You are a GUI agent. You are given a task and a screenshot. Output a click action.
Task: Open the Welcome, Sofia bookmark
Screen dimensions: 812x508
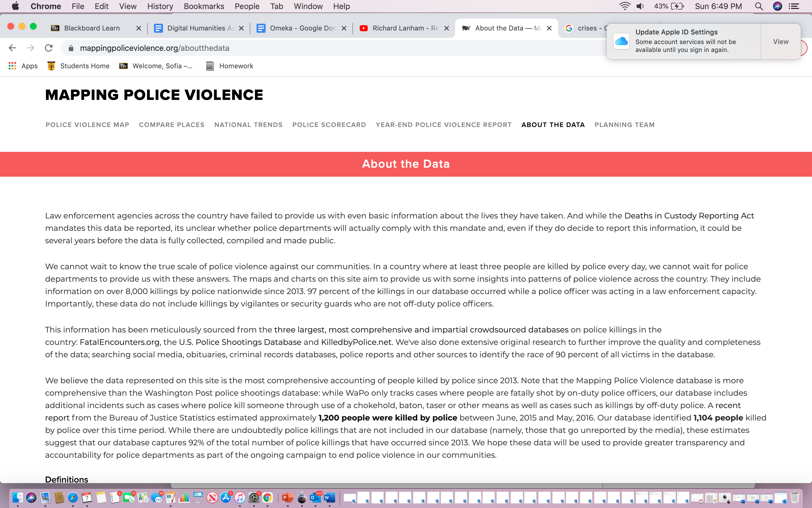coord(156,66)
